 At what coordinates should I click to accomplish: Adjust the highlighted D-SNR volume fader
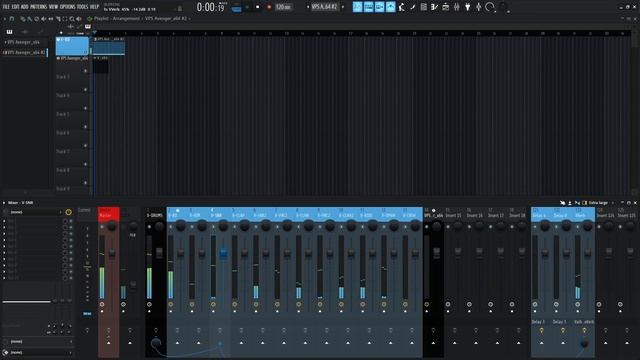pyautogui.click(x=223, y=253)
